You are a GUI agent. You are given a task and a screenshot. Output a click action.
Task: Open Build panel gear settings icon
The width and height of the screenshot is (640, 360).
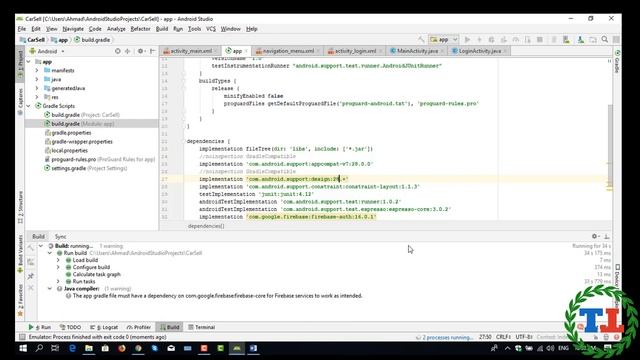(595, 236)
